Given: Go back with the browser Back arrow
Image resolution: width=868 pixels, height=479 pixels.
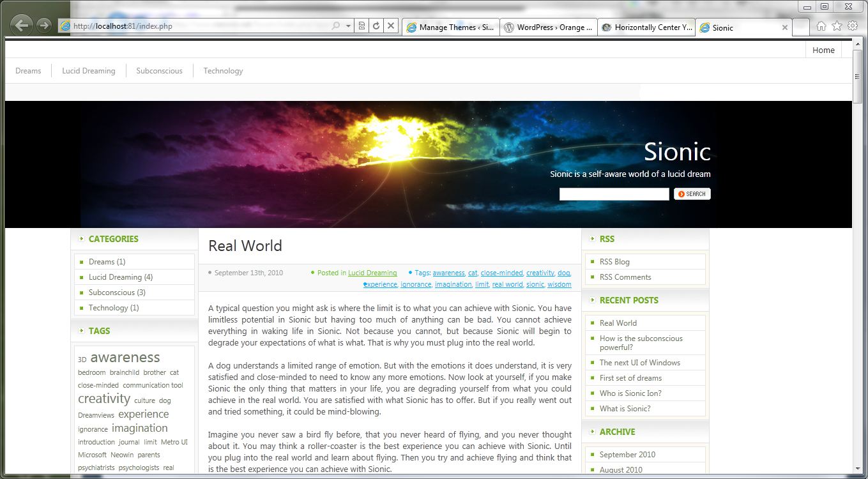Looking at the screenshot, I should coord(22,26).
